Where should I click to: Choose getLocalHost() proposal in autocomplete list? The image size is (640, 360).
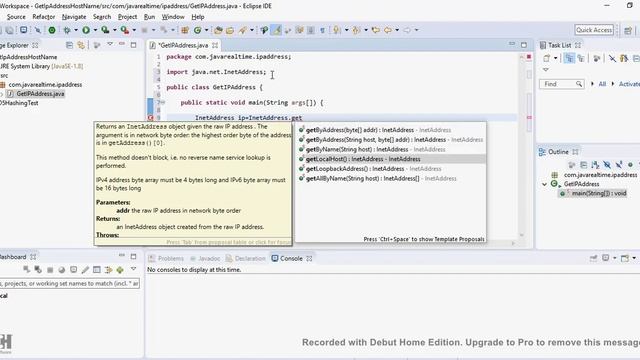[391, 159]
